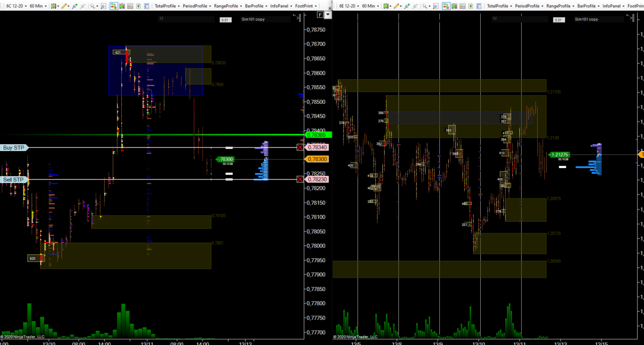Open InfoPanel menu in 6C chart
644x345 pixels.
(x=281, y=6)
